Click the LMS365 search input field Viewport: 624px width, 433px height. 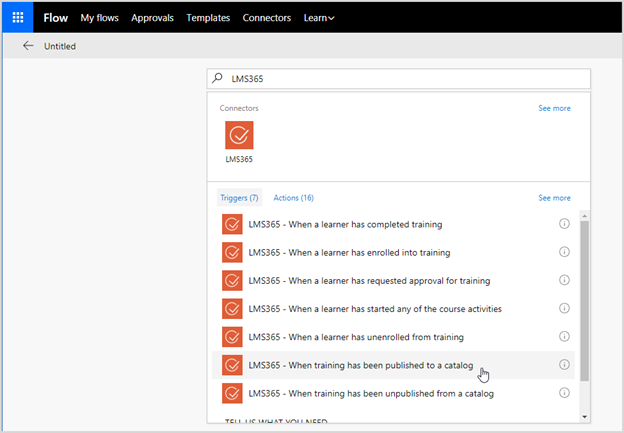tap(398, 78)
